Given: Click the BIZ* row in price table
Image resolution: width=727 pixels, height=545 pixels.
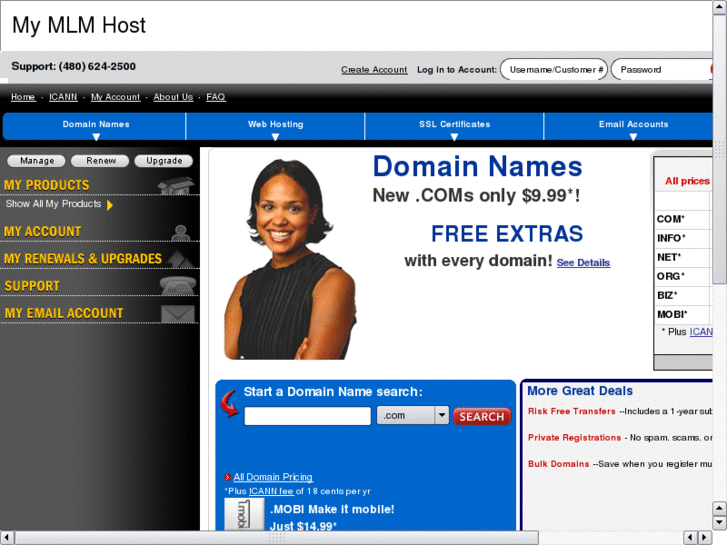Looking at the screenshot, I should tap(683, 295).
